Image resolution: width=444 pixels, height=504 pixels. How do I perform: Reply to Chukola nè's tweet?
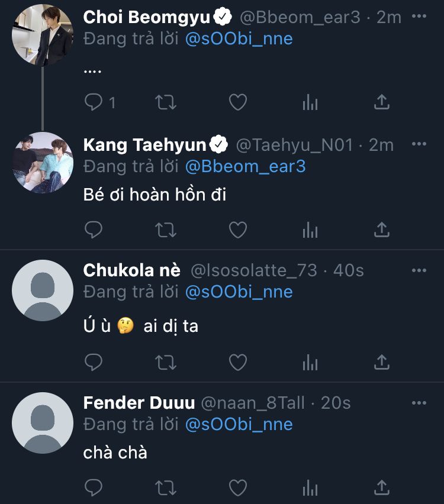click(94, 361)
